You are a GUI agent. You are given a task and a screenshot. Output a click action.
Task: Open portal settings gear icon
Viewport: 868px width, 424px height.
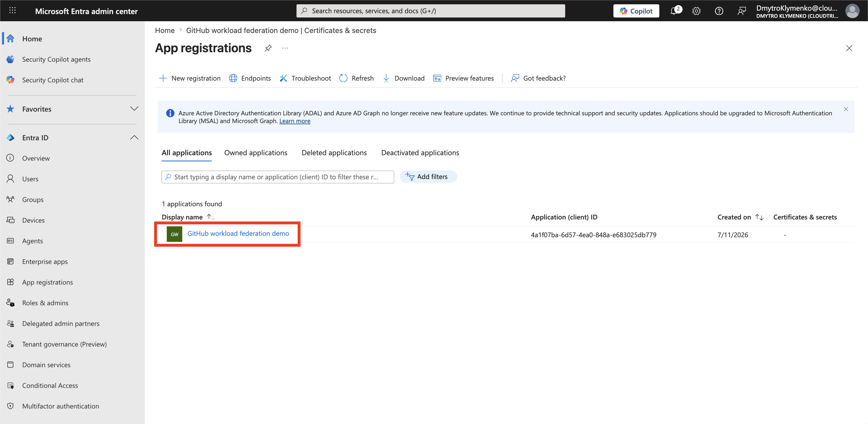[696, 11]
